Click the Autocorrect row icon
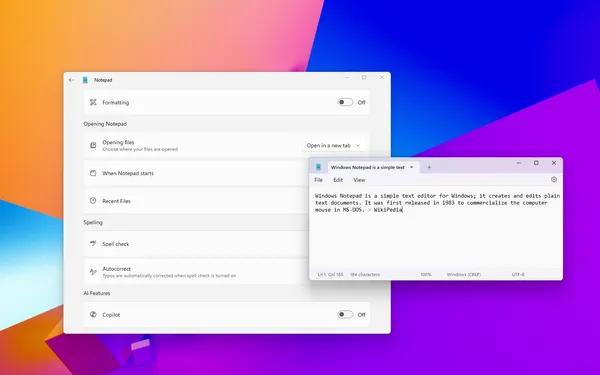This screenshot has height=375, width=600. (x=93, y=272)
